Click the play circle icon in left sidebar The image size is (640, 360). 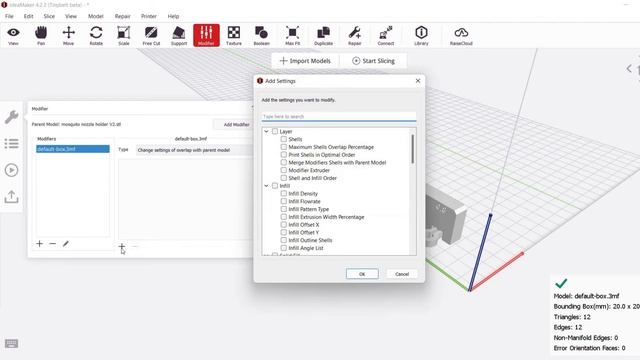[x=11, y=170]
